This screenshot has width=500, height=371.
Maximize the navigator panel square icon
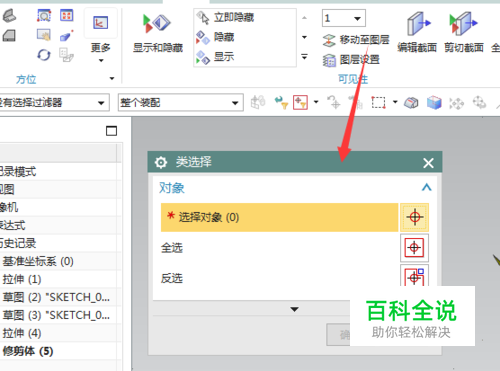coord(111,131)
